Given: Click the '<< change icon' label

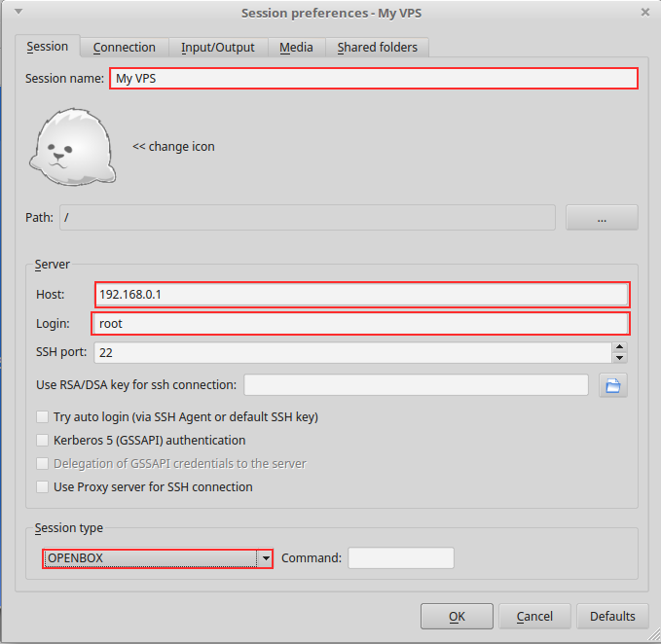Looking at the screenshot, I should pyautogui.click(x=173, y=147).
